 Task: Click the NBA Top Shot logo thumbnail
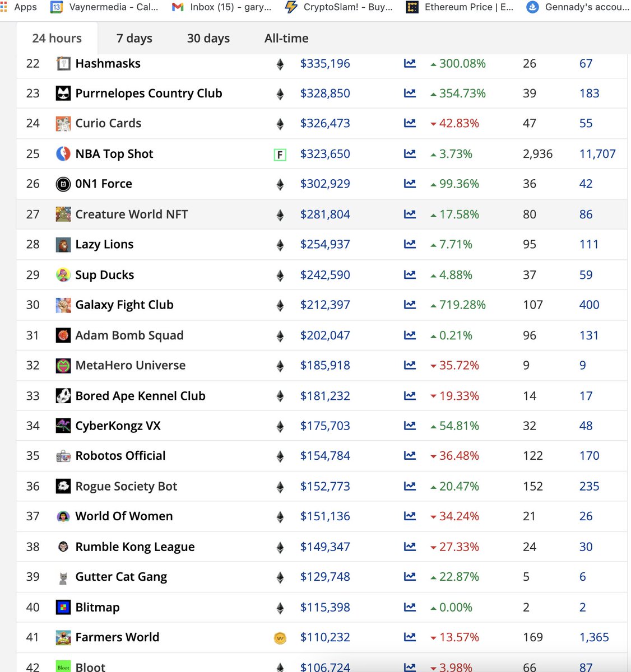(63, 153)
